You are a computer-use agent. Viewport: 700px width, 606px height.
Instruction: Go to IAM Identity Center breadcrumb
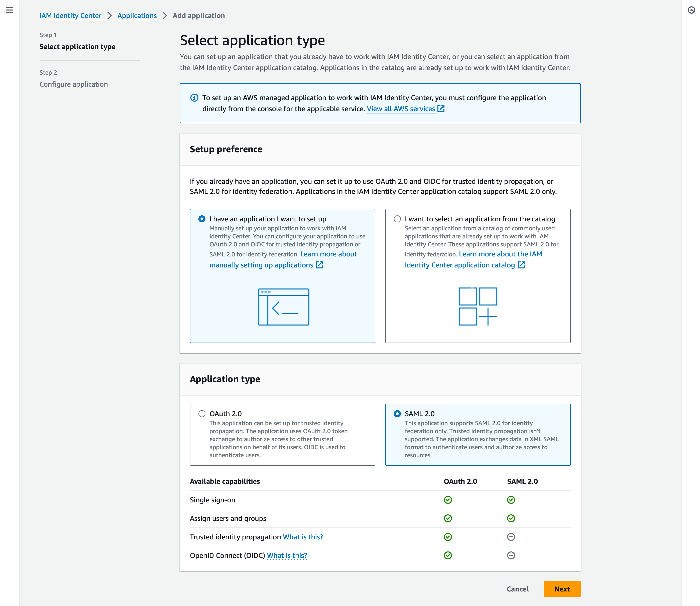[x=70, y=16]
